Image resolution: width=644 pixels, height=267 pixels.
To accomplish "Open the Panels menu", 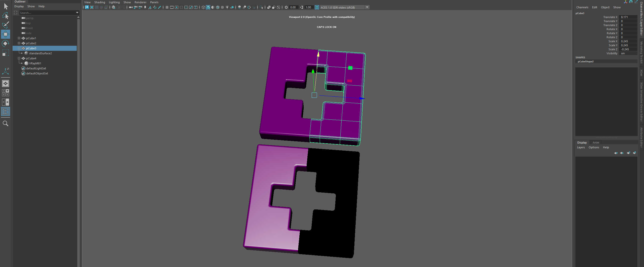I will coord(154,2).
